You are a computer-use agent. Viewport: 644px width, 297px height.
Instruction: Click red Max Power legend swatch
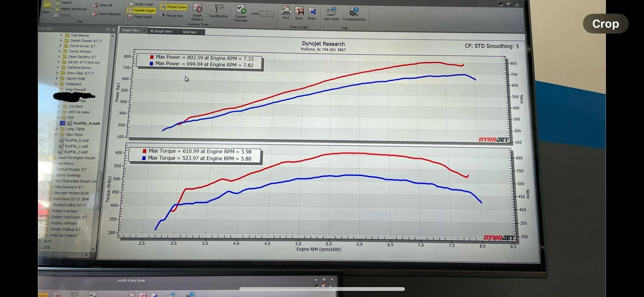152,57
